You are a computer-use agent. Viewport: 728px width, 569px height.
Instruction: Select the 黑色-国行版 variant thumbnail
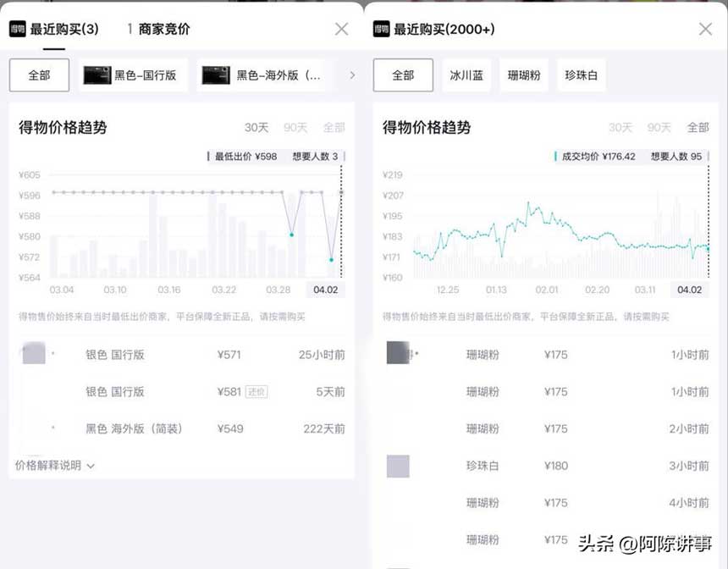[97, 75]
